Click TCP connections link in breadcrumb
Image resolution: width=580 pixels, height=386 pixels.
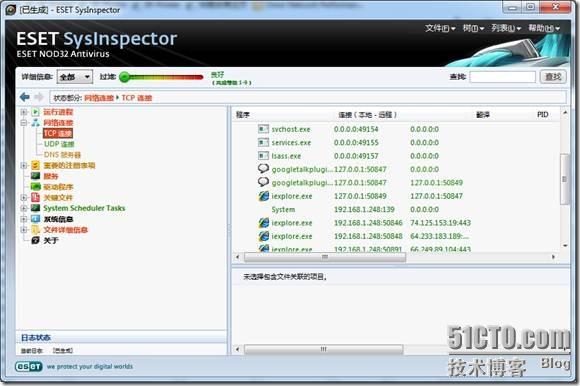tap(136, 98)
